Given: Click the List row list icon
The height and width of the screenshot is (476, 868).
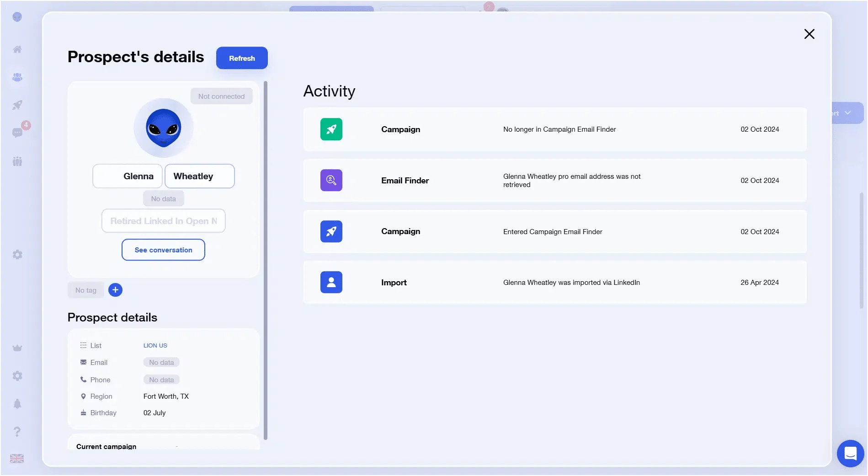Looking at the screenshot, I should [x=83, y=345].
